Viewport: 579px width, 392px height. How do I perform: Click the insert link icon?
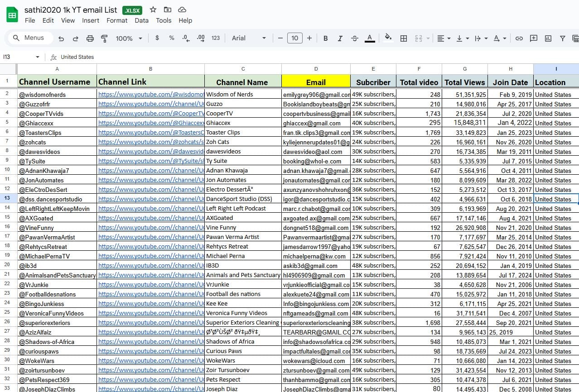click(x=519, y=38)
